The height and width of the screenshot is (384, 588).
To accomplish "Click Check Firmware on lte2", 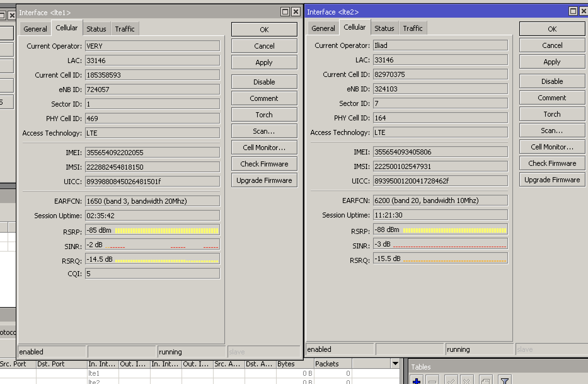I will pos(552,163).
